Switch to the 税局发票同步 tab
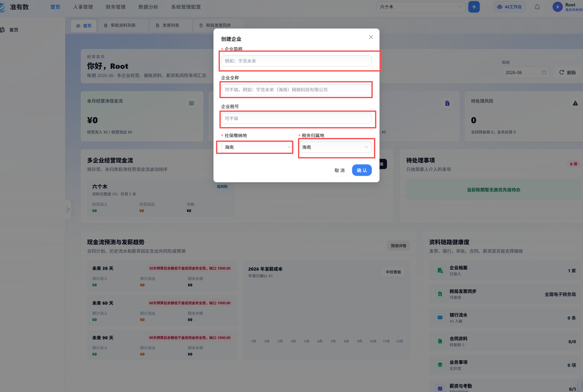The width and height of the screenshot is (583, 392). pos(218,26)
